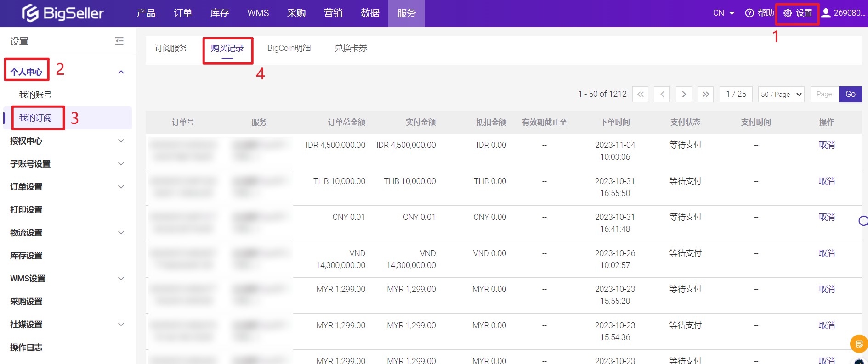This screenshot has width=868, height=364.
Task: Open the 服务 top menu
Action: click(407, 13)
